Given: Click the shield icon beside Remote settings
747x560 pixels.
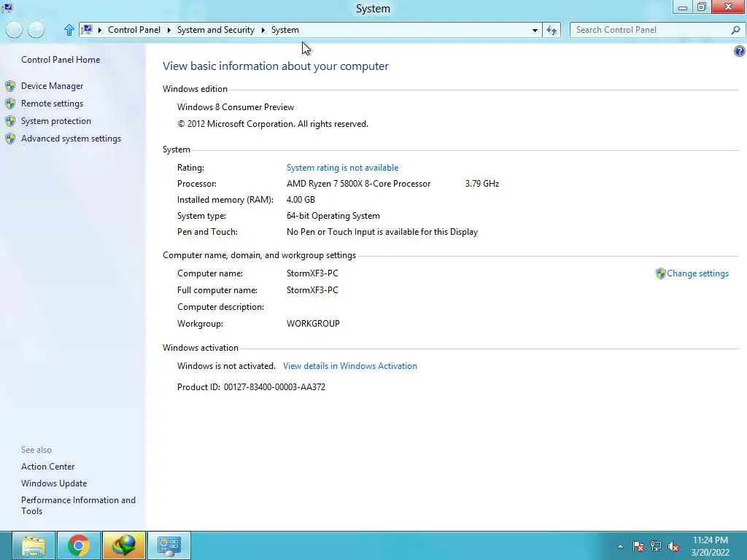Looking at the screenshot, I should point(10,104).
